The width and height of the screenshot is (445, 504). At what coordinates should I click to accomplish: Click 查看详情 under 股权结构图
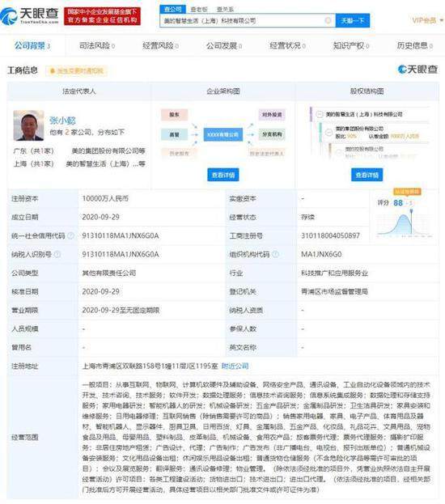point(367,175)
